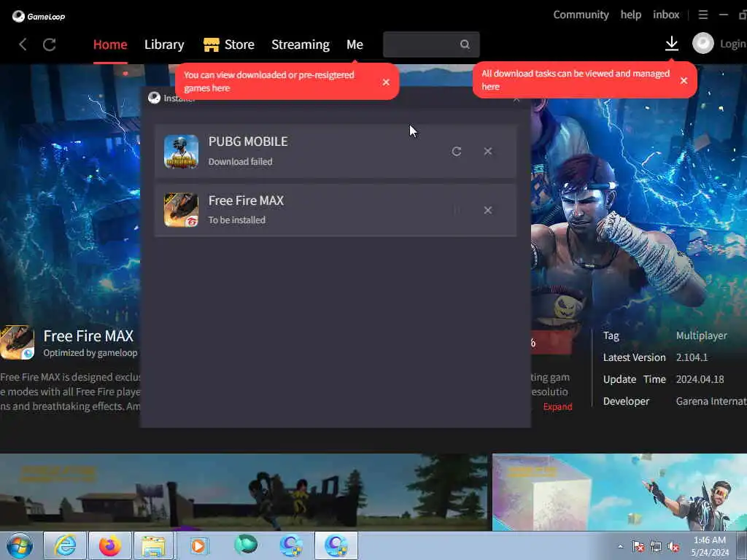Dismiss the download tasks tooltip
This screenshot has height=560, width=747.
click(x=684, y=80)
